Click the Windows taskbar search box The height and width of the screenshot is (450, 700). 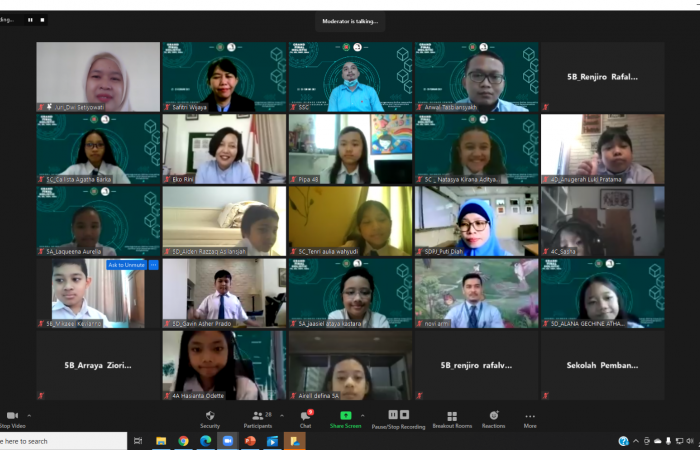pyautogui.click(x=60, y=441)
